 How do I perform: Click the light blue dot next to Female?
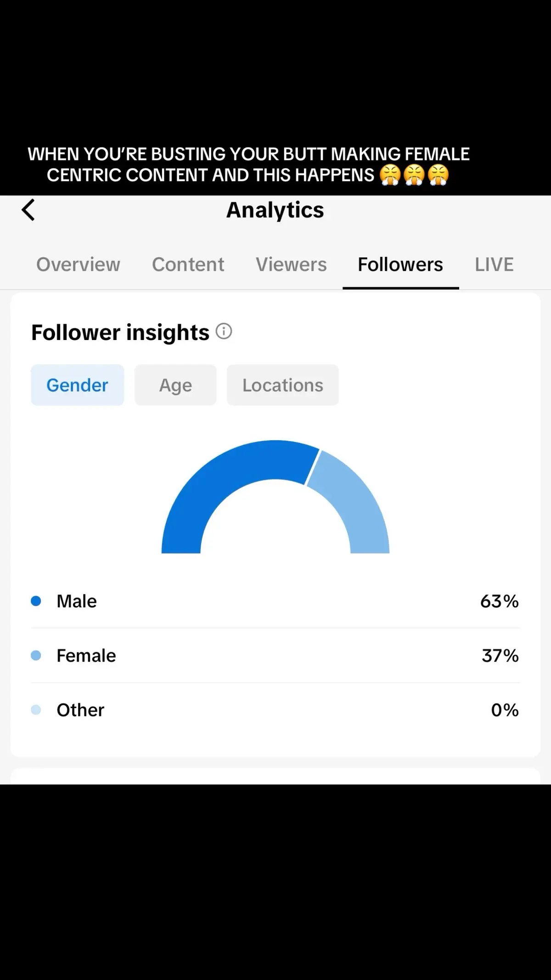tap(37, 655)
